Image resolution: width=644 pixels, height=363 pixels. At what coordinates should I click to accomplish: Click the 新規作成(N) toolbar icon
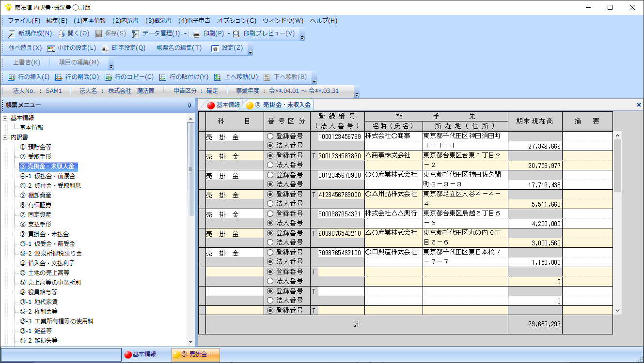pos(12,34)
